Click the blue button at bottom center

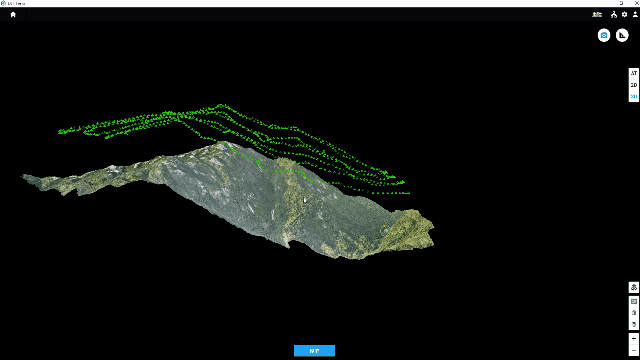(314, 351)
